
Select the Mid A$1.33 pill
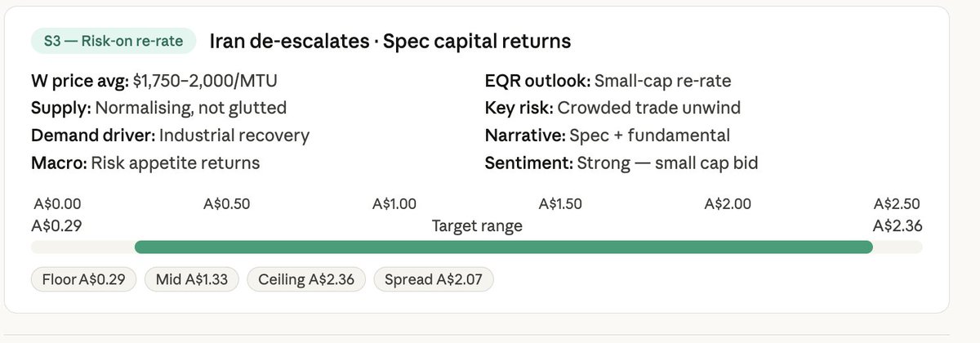[x=192, y=279]
